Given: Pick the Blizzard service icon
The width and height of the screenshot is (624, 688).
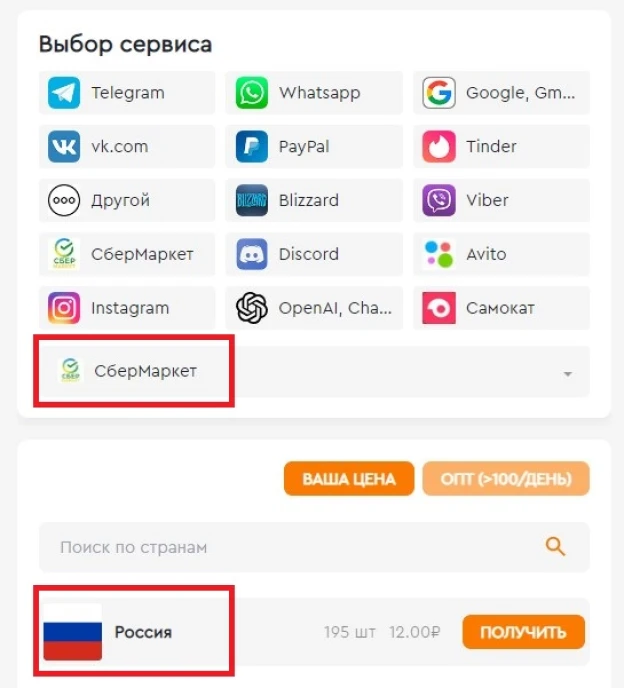Looking at the screenshot, I should [x=251, y=201].
